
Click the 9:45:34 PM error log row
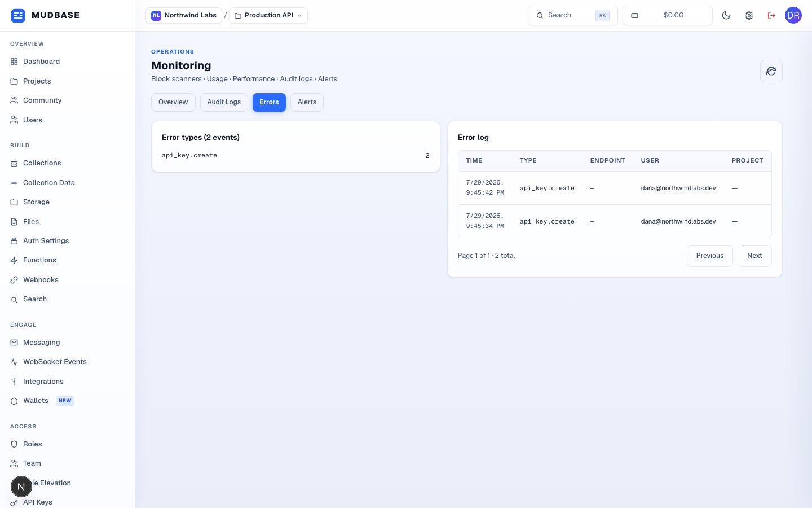615,221
